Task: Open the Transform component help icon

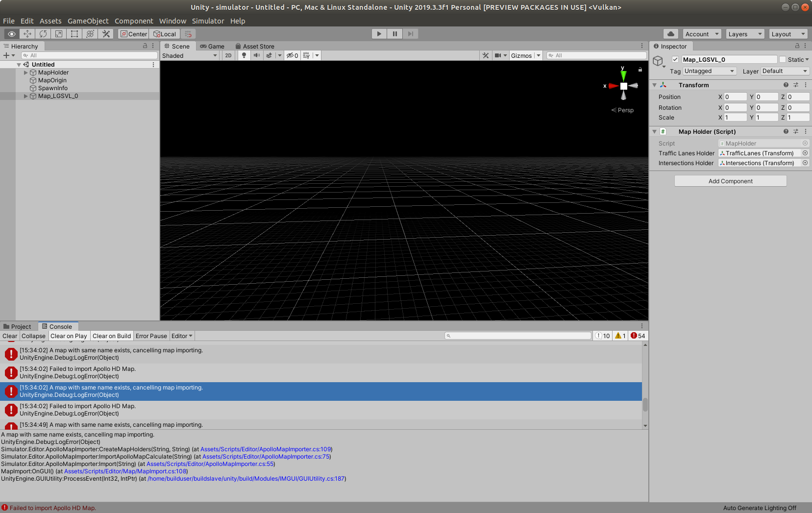Action: [x=786, y=85]
